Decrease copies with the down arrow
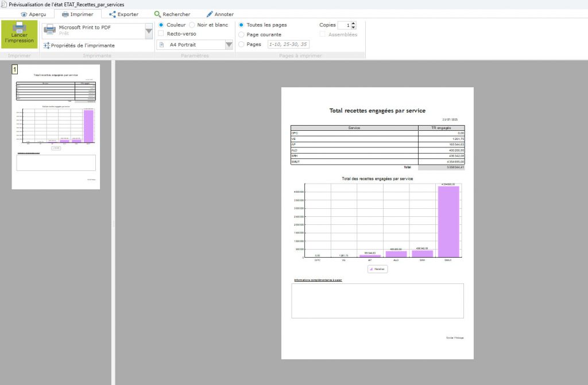 353,28
